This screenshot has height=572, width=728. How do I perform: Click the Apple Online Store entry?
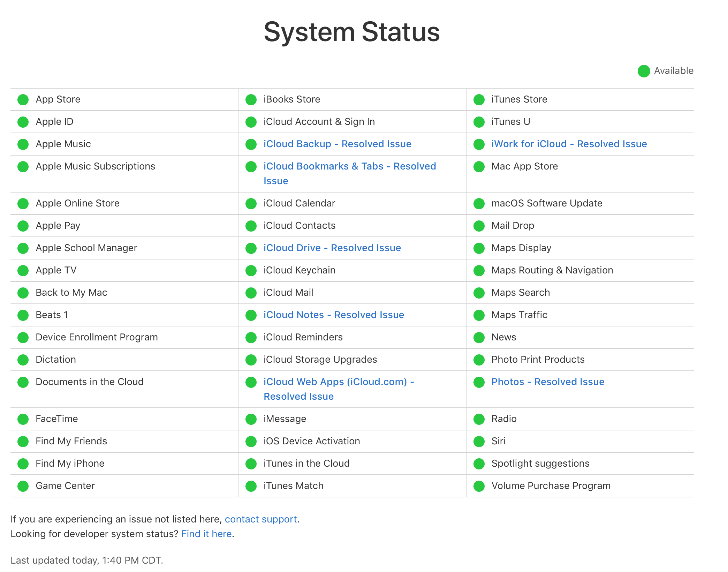[x=78, y=203]
